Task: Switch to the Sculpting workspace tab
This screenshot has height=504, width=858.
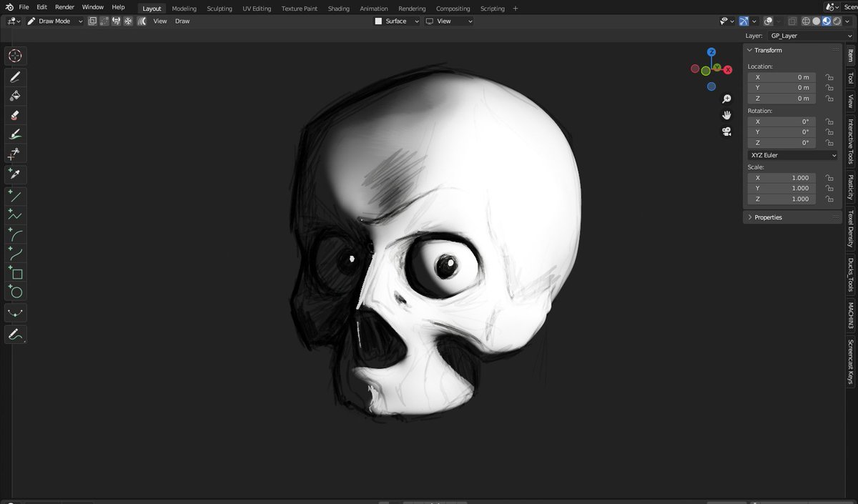Action: point(220,9)
